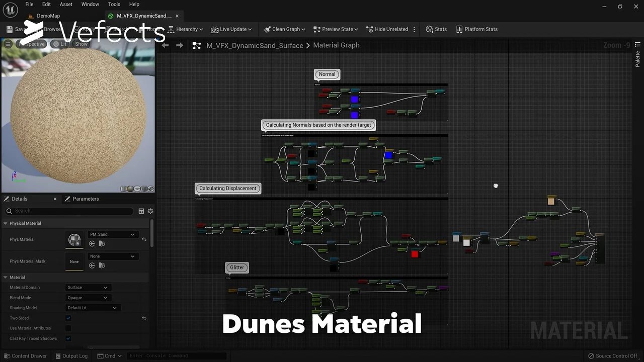Image resolution: width=644 pixels, height=362 pixels.
Task: Click the viewport hamburger options icon
Action: tap(8, 44)
